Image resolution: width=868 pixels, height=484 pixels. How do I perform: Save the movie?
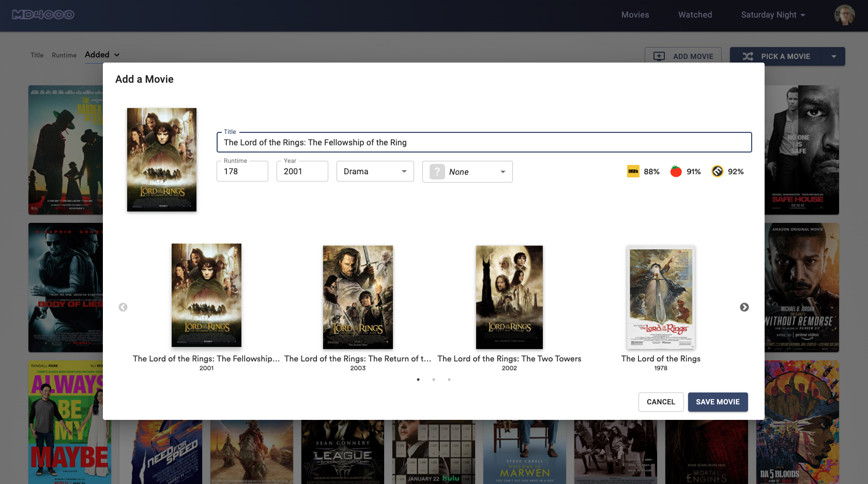[718, 402]
